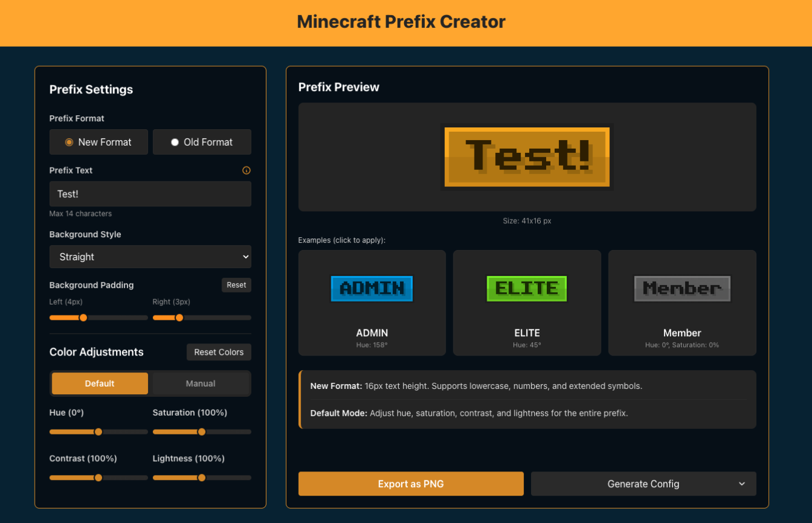Adjust the Saturation slider

[x=202, y=431]
